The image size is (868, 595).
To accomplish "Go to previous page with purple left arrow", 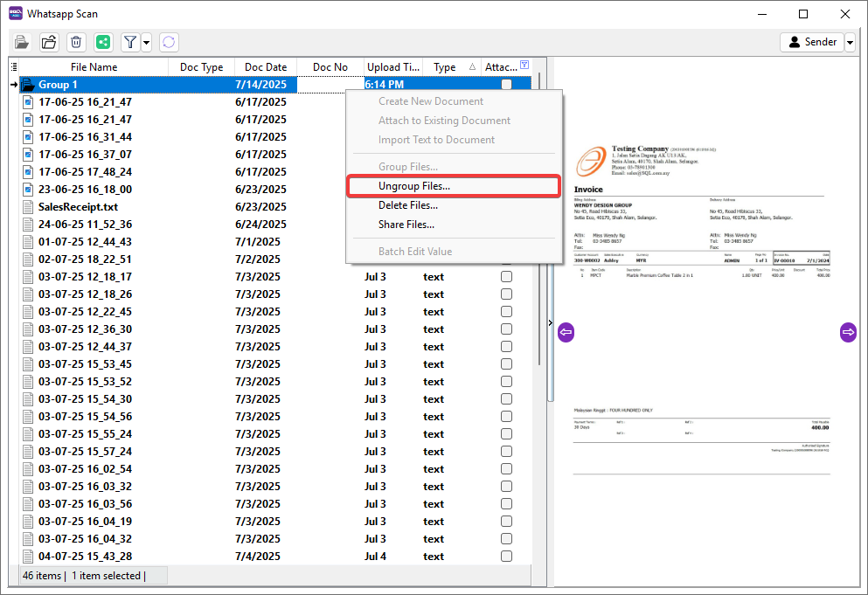I will pos(566,332).
